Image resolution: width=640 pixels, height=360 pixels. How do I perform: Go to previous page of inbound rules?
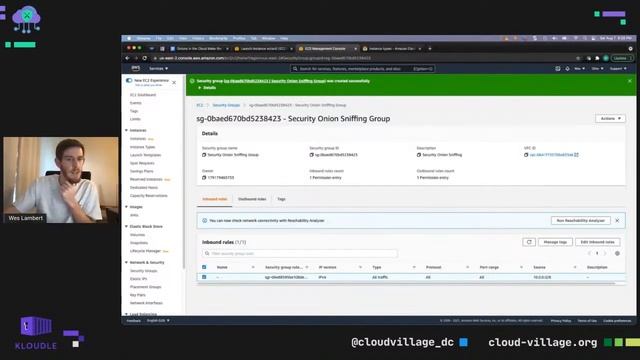pos(589,253)
